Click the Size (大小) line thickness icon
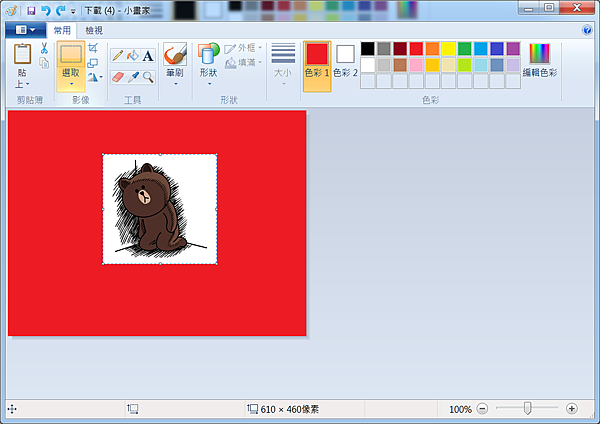Screen dimensions: 600x424 (283, 53)
